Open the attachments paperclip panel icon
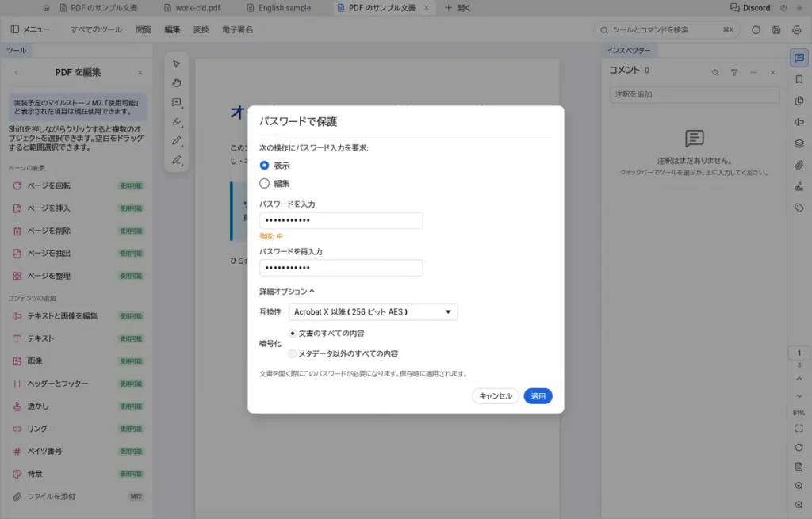This screenshot has height=519, width=812. (x=799, y=165)
